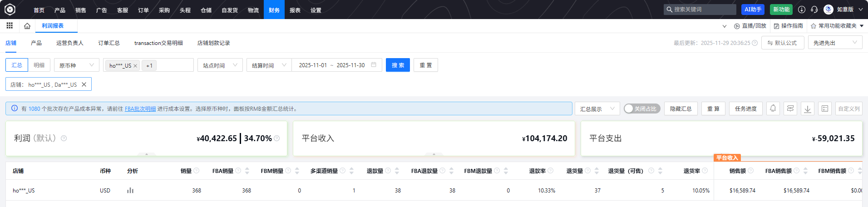Click the user avatar icon
The height and width of the screenshot is (207, 868).
tap(829, 10)
